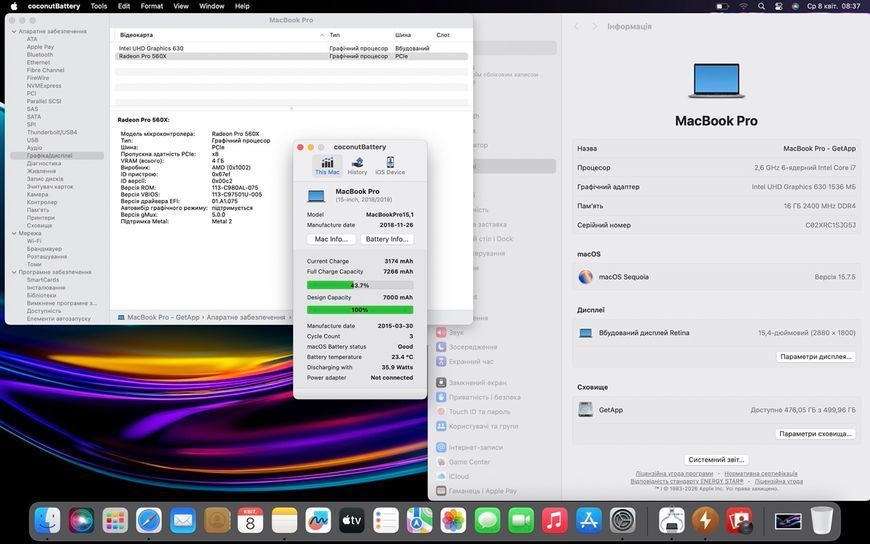The image size is (870, 544).
Task: Click forward arrow in Інформація header
Action: coord(594,26)
